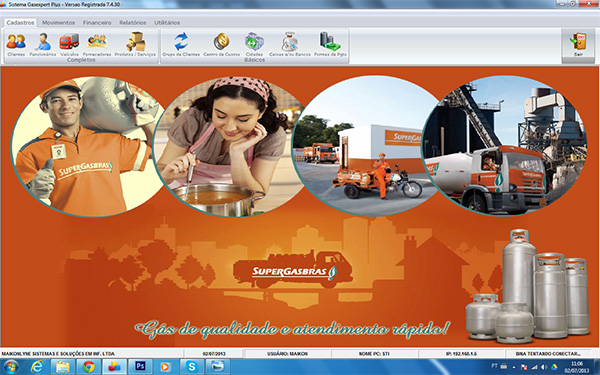Image resolution: width=600 pixels, height=375 pixels.
Task: Open Google Chrome from taskbar
Action: [x=88, y=367]
